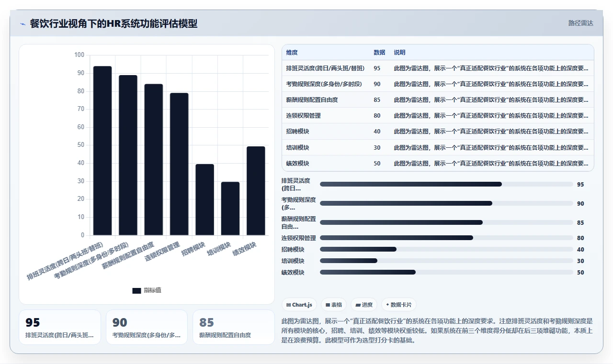Click the 考勤规则深度 progress bar at 90

[446, 203]
